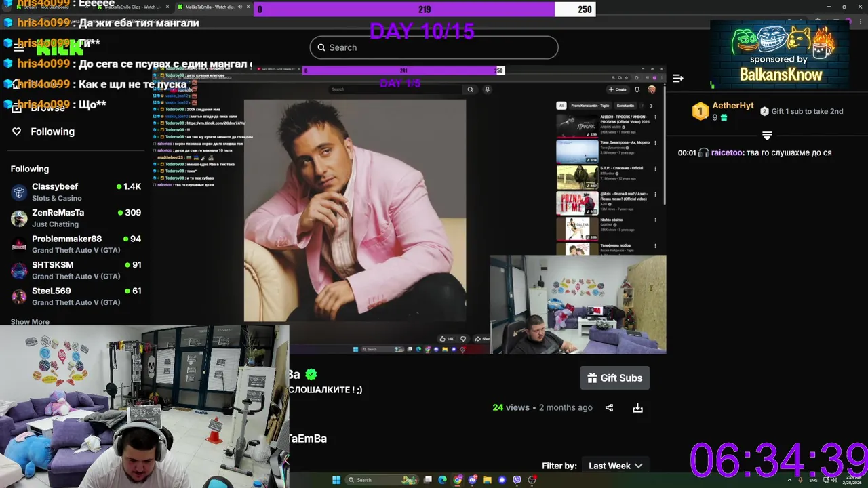Image resolution: width=868 pixels, height=488 pixels.
Task: Select the All filter chip in YouTube sidebar
Action: (561, 106)
